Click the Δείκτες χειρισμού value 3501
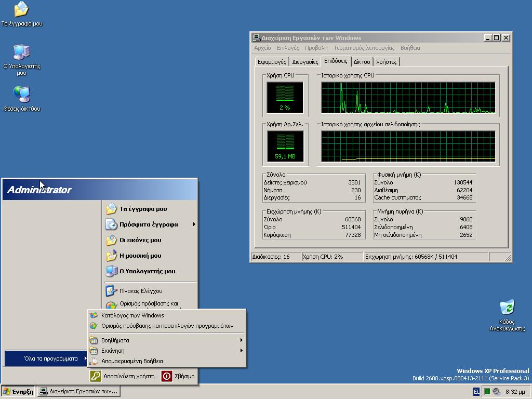The height and width of the screenshot is (399, 532). click(354, 182)
